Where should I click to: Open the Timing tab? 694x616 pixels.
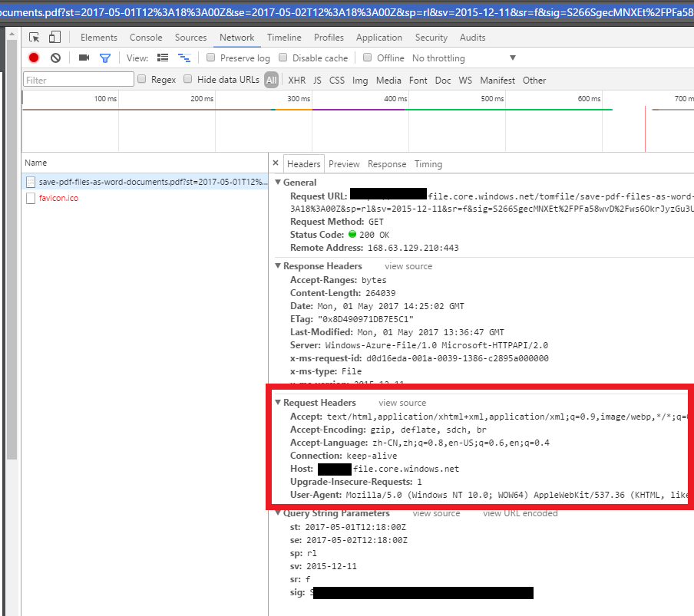tap(428, 163)
